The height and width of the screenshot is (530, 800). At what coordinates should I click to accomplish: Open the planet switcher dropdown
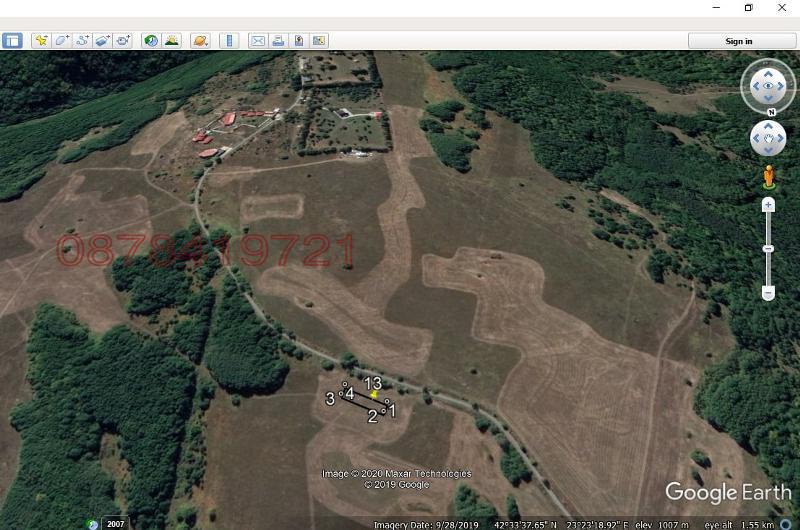(200, 41)
